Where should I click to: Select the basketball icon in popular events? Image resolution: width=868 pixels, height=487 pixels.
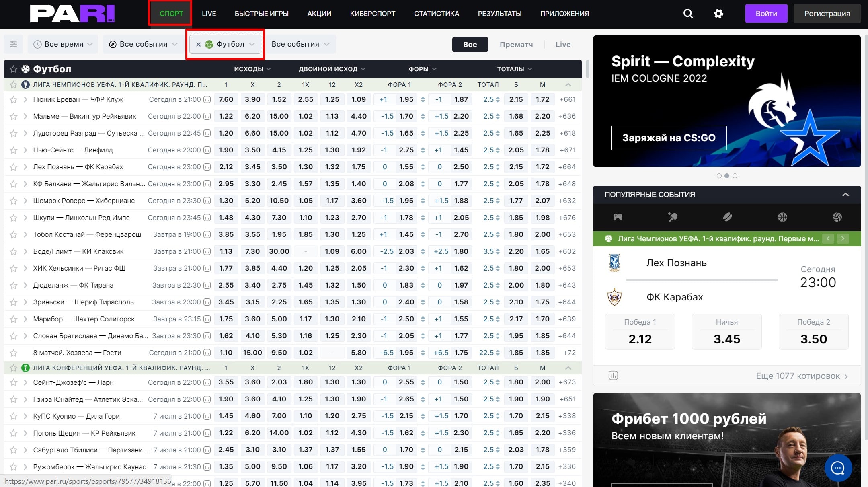pyautogui.click(x=782, y=217)
